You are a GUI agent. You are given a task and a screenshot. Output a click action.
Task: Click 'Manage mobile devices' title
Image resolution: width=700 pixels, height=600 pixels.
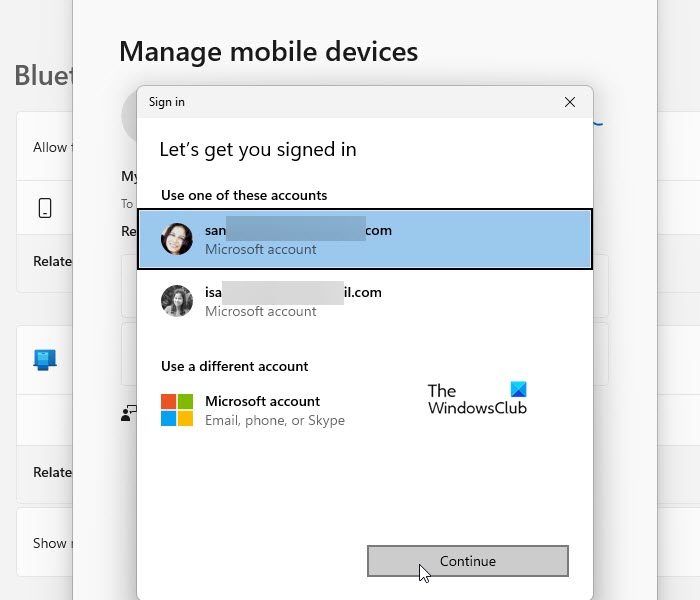(x=269, y=52)
